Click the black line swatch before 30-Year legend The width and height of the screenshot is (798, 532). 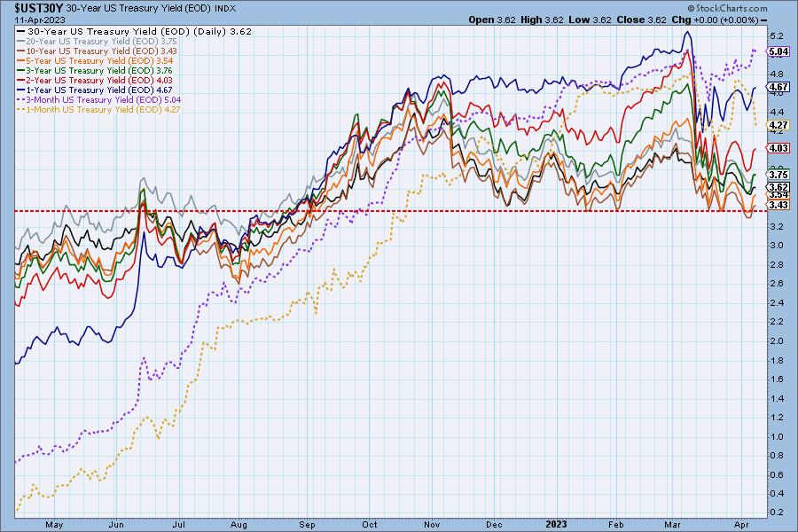(21, 32)
